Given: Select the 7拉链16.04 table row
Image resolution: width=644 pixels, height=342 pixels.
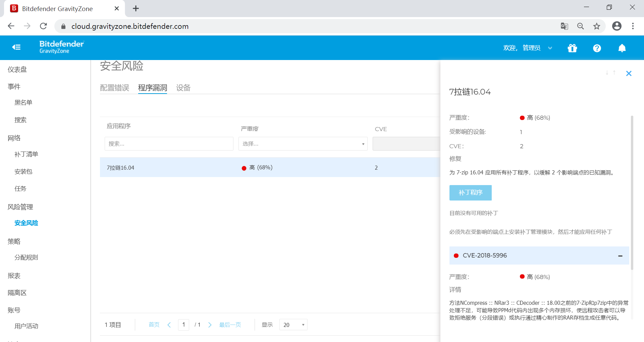Looking at the screenshot, I should coord(270,168).
